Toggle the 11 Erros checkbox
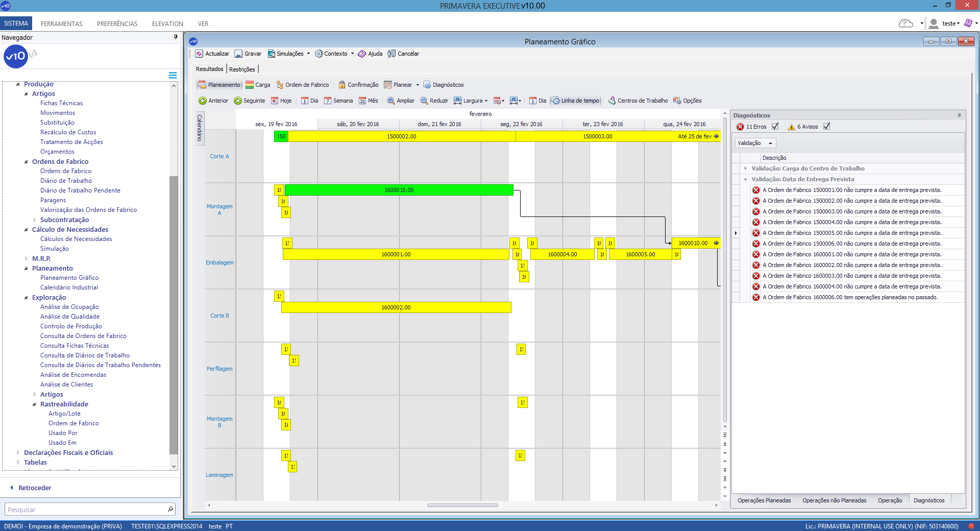This screenshot has height=531, width=980. tap(775, 126)
